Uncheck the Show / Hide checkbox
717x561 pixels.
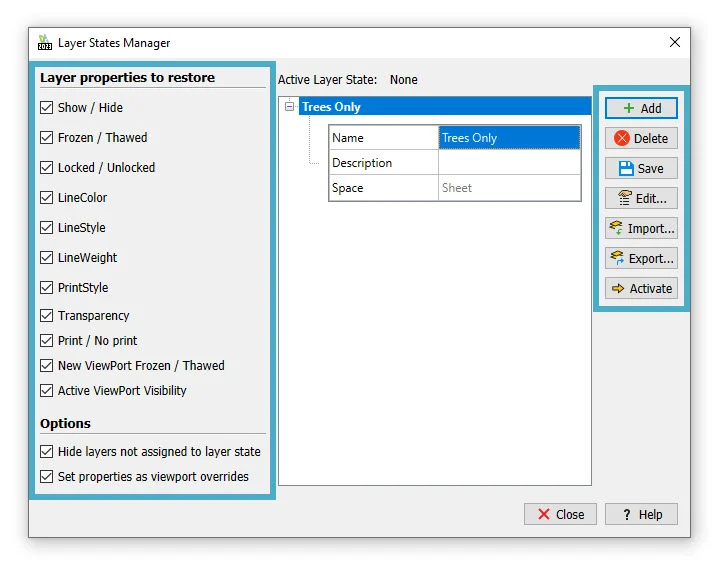tap(47, 108)
